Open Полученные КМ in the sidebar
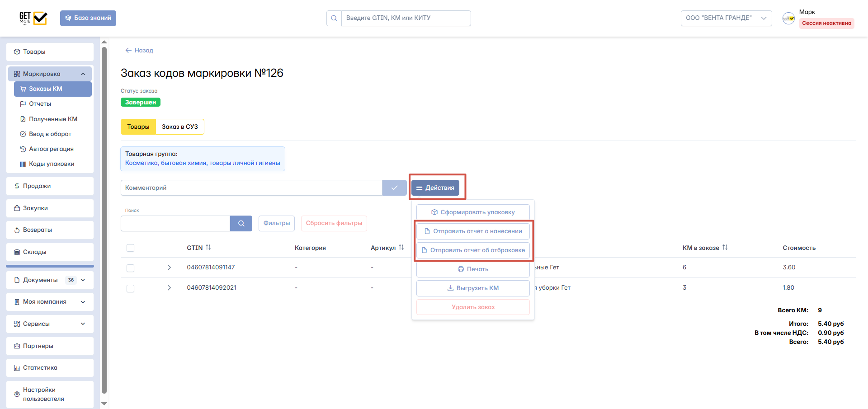868x409 pixels. click(x=53, y=119)
